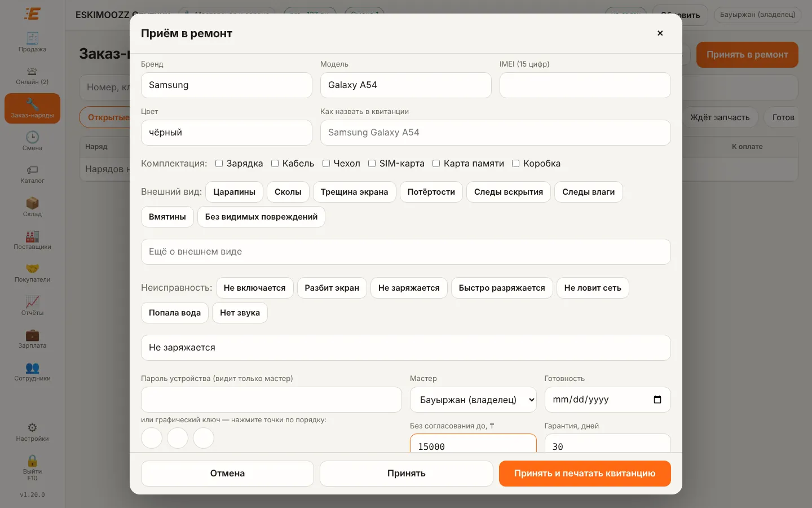Click the Отмена button
This screenshot has height=508, width=812.
227,474
